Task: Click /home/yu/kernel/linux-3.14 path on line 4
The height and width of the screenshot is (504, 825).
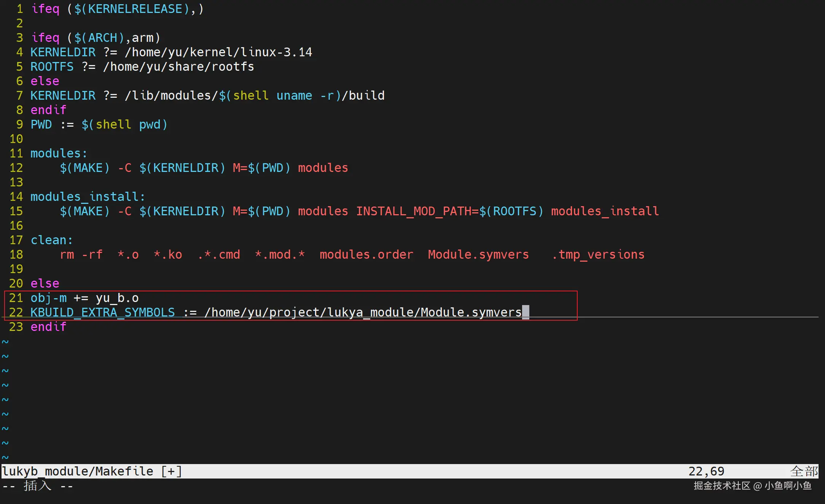Action: [x=218, y=52]
